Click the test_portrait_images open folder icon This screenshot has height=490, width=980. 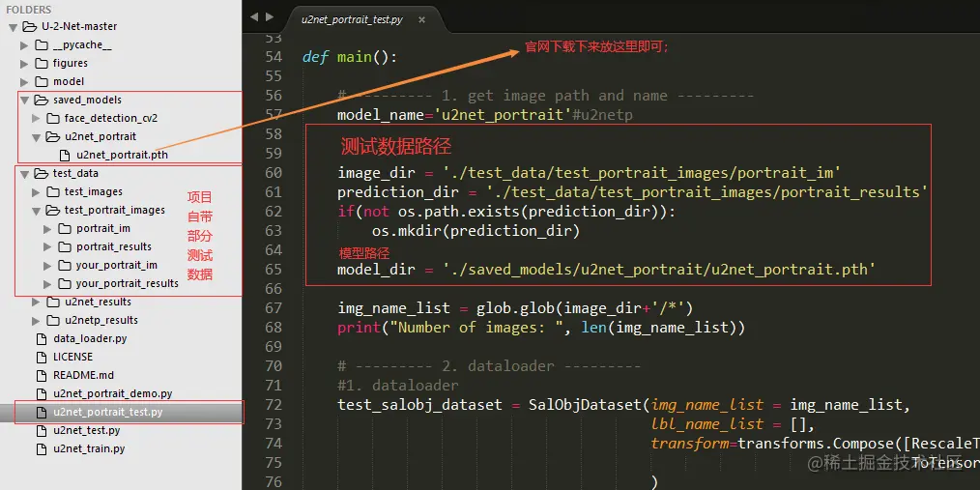(53, 211)
